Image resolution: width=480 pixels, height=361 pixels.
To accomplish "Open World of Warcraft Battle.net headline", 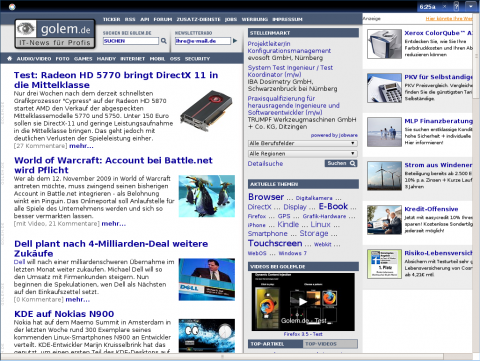I will (113, 165).
